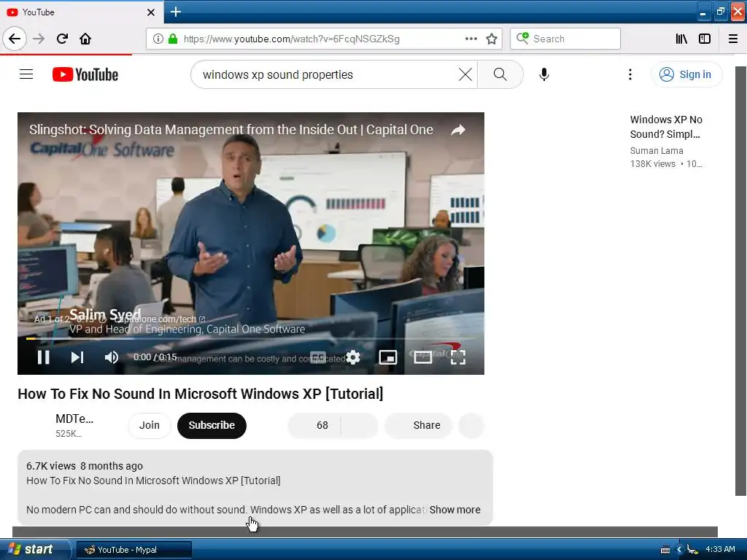Open the on-screen keyboard tray icon
This screenshot has height=560, width=747.
665,550
